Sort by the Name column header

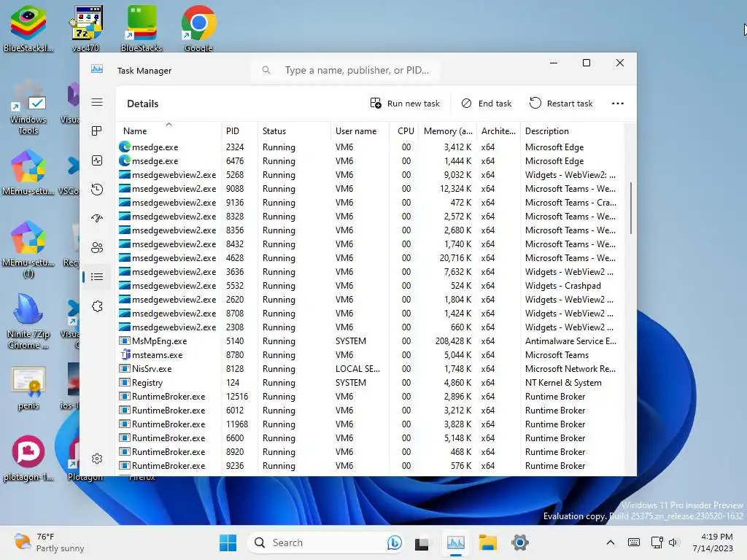tap(169, 131)
